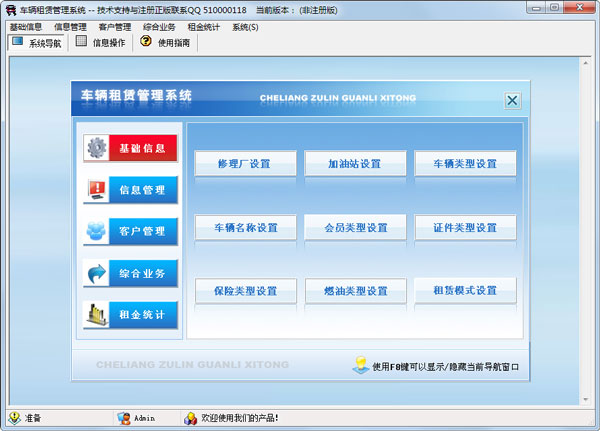Open 车辆类型设置
This screenshot has width=600, height=431.
pos(465,163)
